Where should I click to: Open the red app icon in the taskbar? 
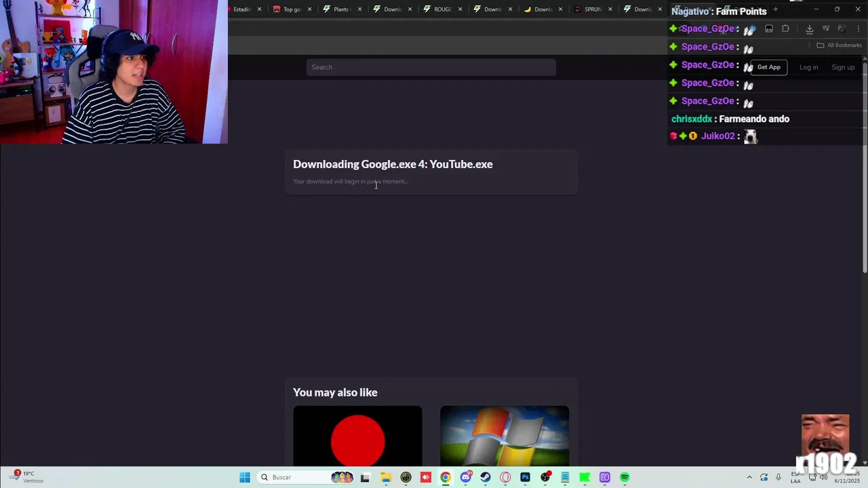coord(426,477)
